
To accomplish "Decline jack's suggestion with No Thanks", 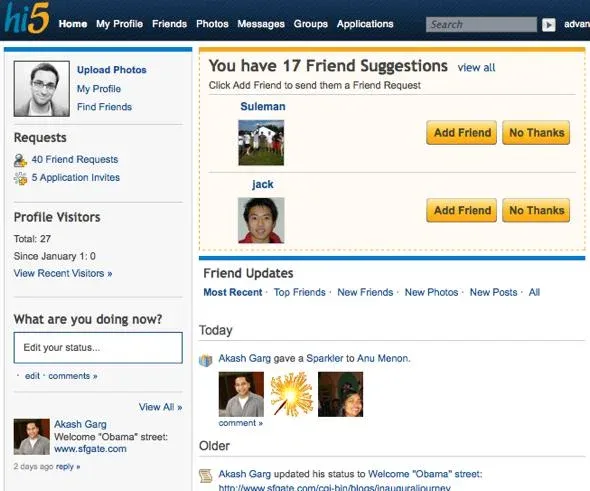I will pos(536,210).
